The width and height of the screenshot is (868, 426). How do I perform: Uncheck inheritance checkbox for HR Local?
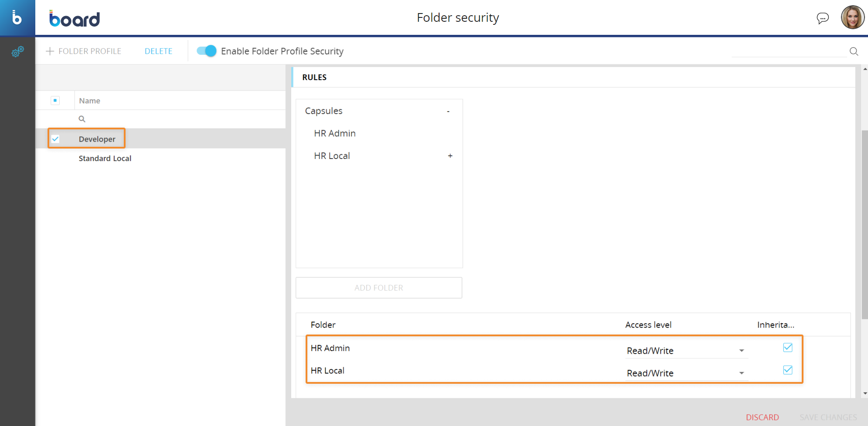tap(787, 370)
